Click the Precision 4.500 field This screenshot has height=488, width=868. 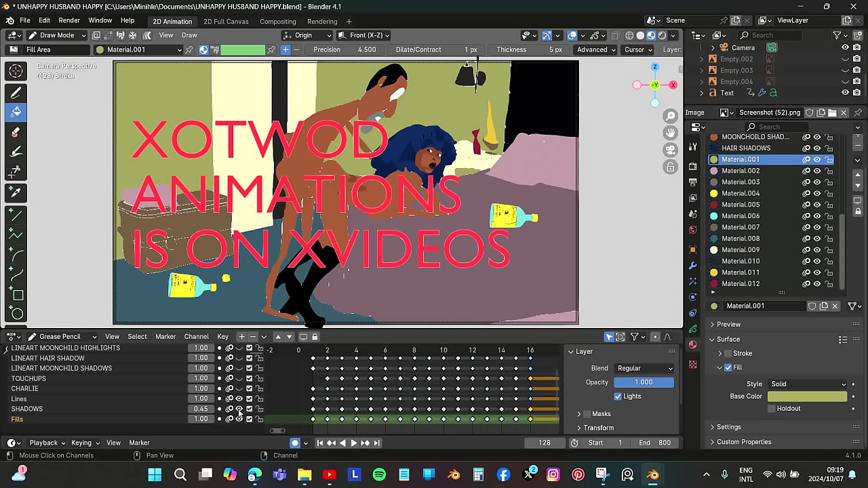pyautogui.click(x=346, y=49)
